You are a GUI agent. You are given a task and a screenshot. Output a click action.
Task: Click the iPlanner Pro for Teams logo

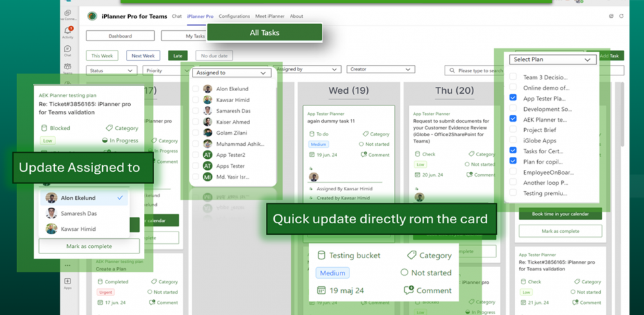tap(92, 16)
